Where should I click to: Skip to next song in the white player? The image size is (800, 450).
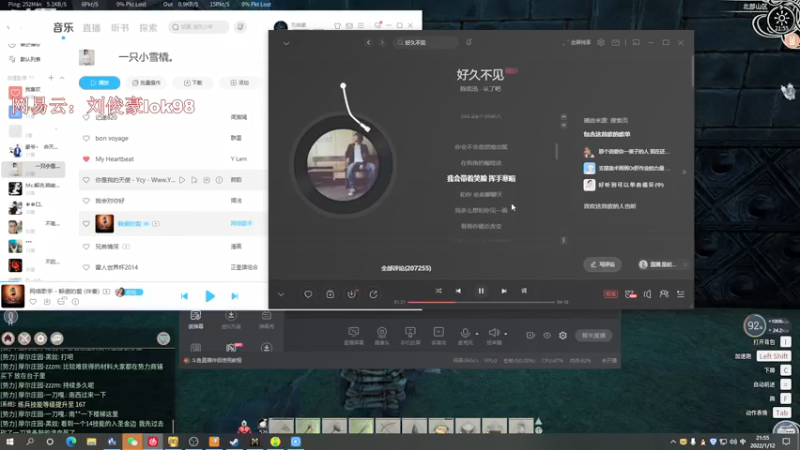pos(235,296)
